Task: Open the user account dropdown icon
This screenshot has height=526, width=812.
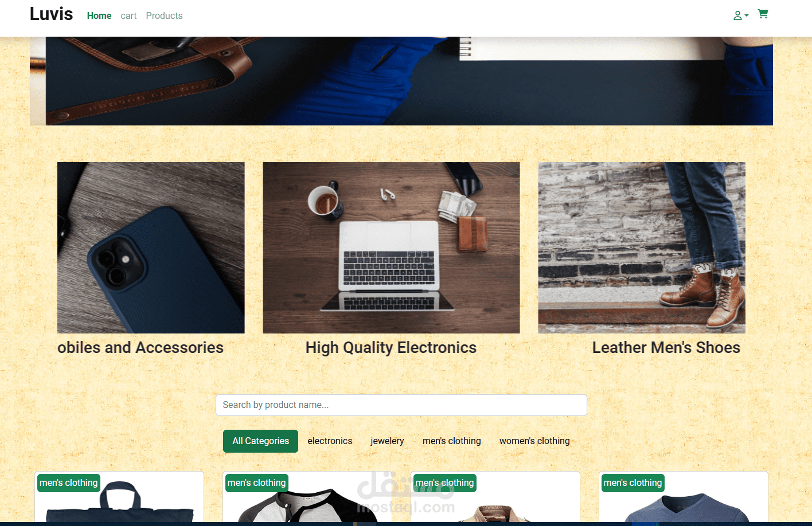Action: click(x=741, y=15)
